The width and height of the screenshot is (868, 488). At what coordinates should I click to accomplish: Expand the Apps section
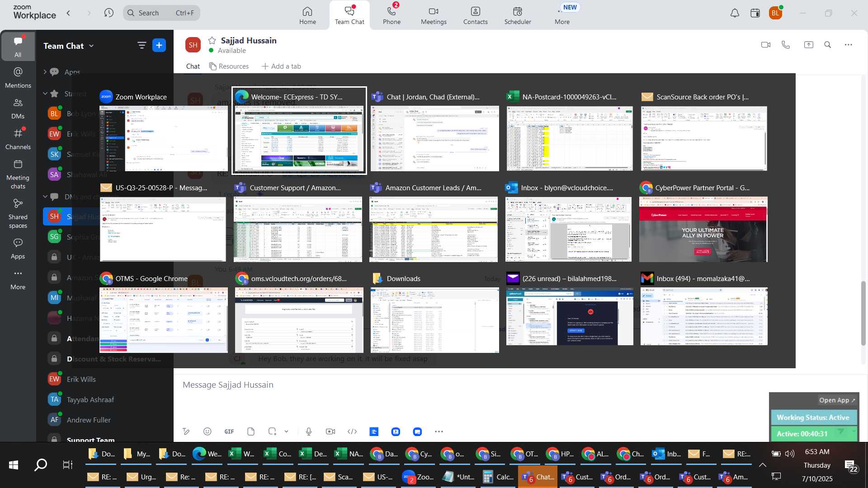(45, 71)
